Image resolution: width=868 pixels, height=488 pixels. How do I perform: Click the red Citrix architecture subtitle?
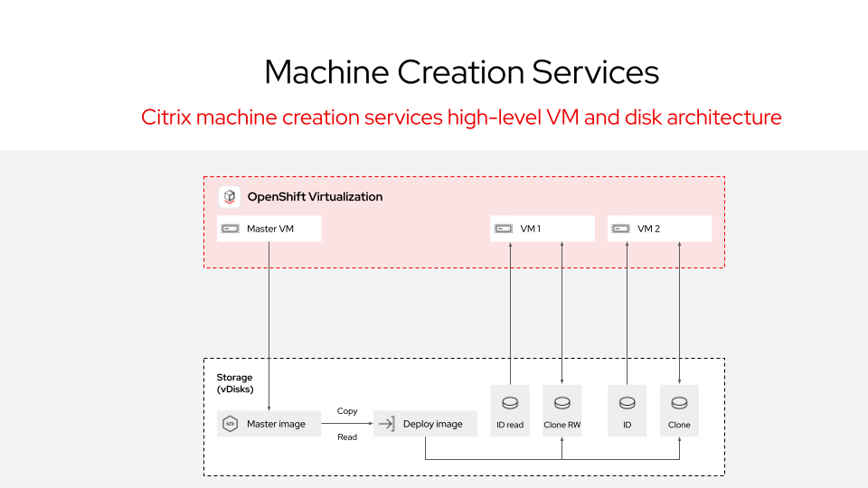click(x=461, y=117)
